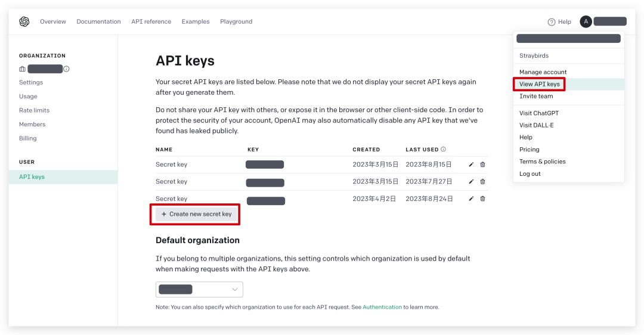
Task: Open the account avatar 'A' menu
Action: [586, 21]
